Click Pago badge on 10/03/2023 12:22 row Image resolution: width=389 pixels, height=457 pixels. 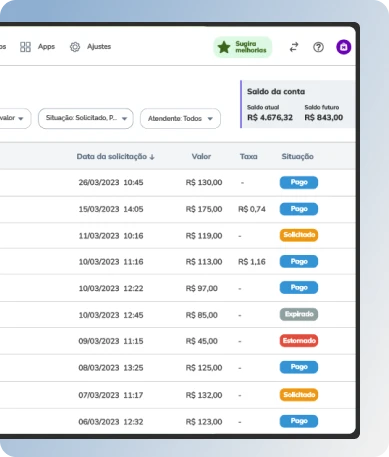coord(299,288)
